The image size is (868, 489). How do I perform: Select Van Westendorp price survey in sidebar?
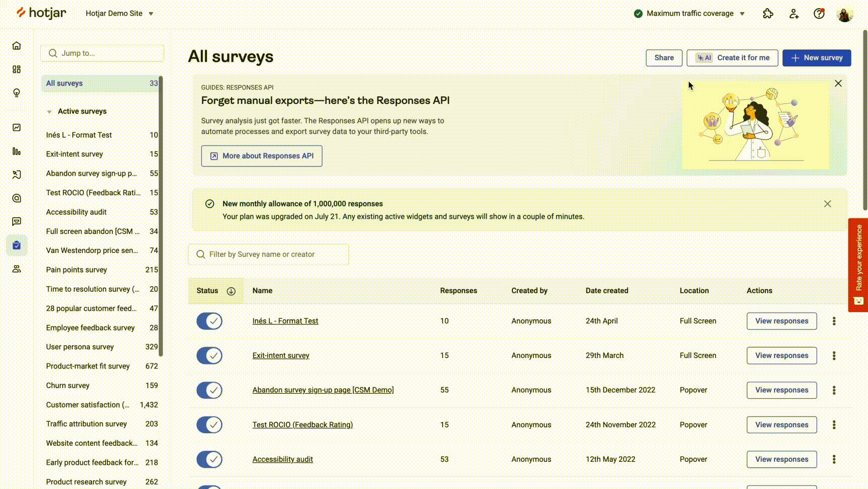tap(101, 251)
